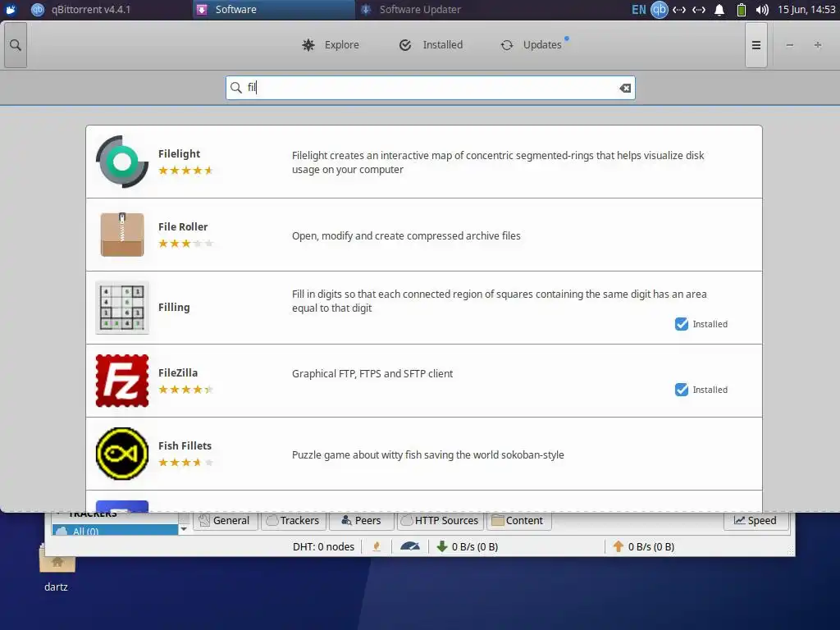Click the upload speed 0 B/s indicator
The width and height of the screenshot is (840, 630).
tap(643, 546)
